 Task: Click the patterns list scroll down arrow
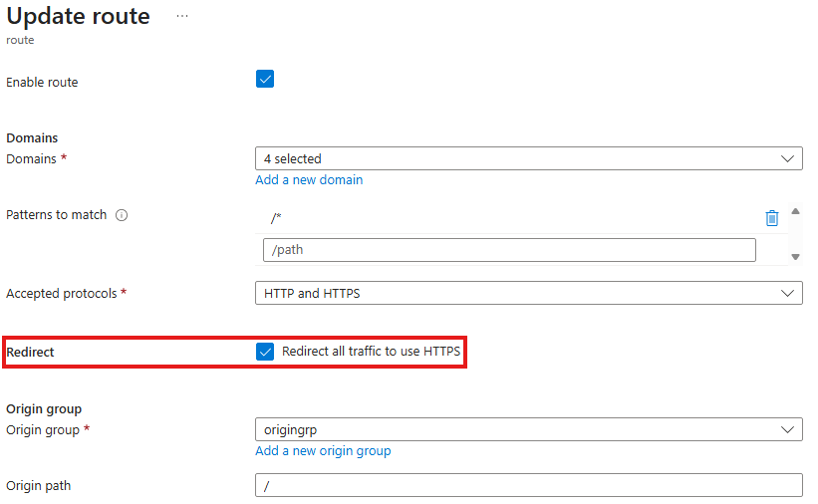point(795,257)
